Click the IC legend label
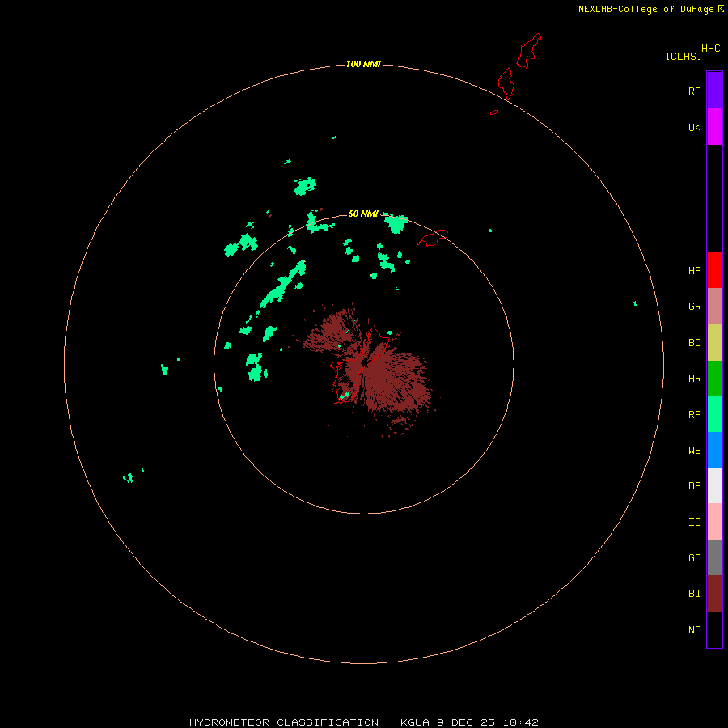This screenshot has height=728, width=728. [x=694, y=523]
